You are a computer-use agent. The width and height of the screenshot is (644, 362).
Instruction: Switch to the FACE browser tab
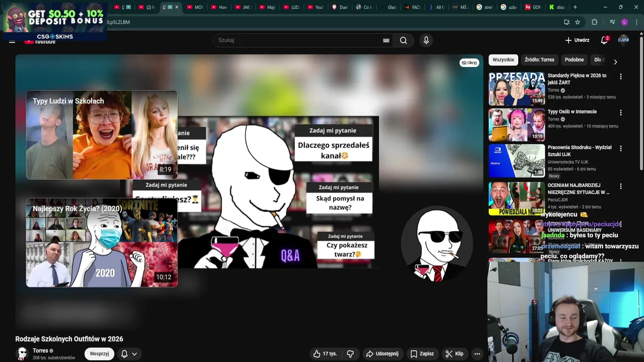coord(412,7)
